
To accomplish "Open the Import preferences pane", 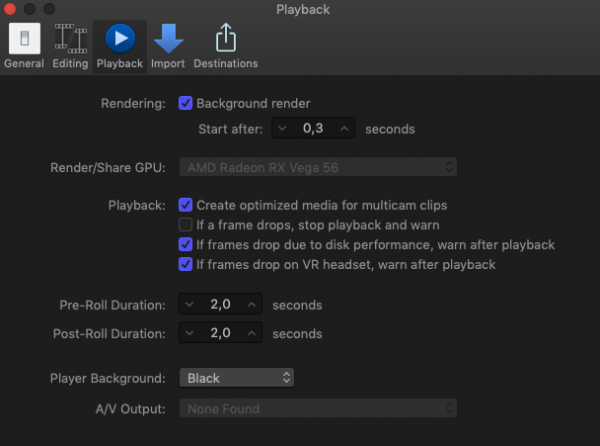I will [x=168, y=45].
